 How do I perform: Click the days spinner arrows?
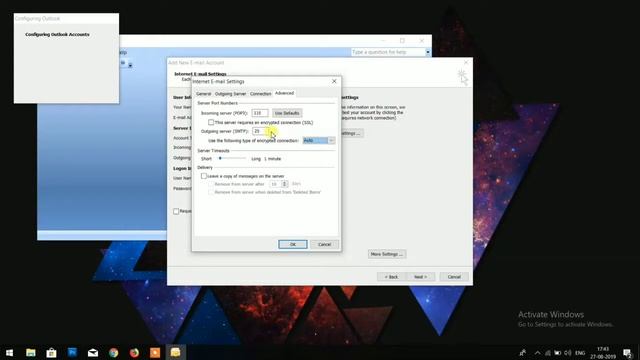coord(284,184)
